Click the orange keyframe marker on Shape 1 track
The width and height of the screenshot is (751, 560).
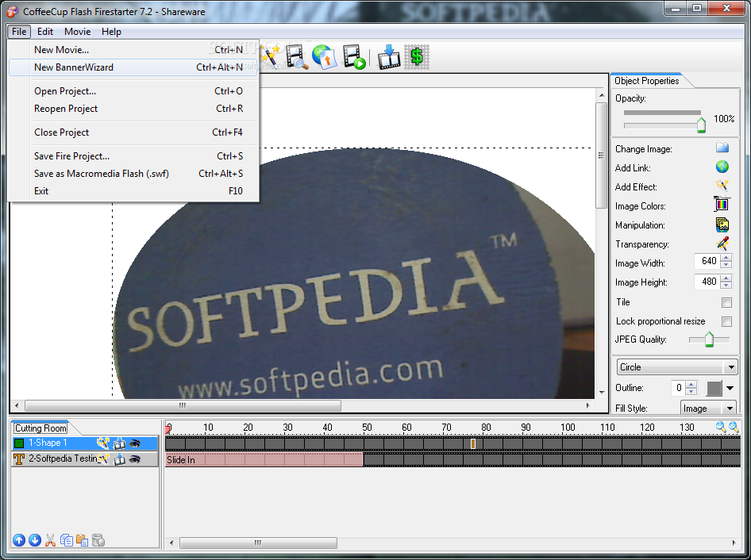[x=472, y=443]
